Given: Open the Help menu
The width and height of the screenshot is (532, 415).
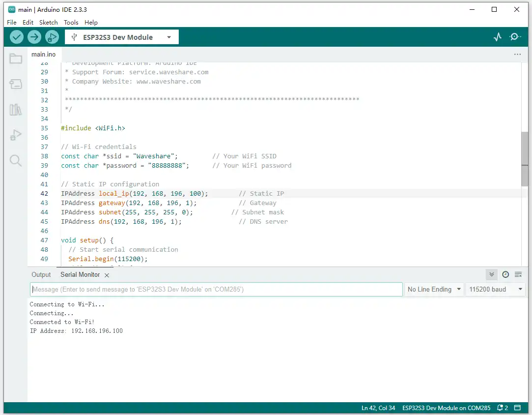Looking at the screenshot, I should click(91, 23).
